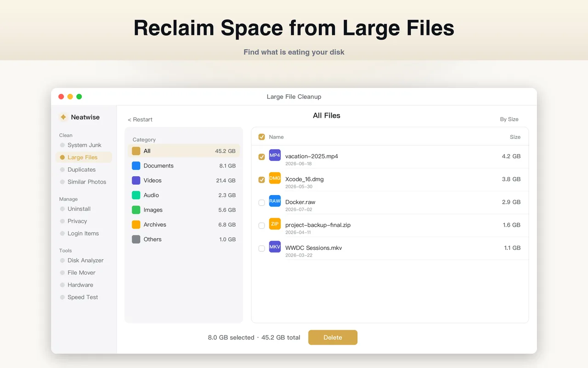Check the project-backup-final.zip checkbox

(261, 225)
